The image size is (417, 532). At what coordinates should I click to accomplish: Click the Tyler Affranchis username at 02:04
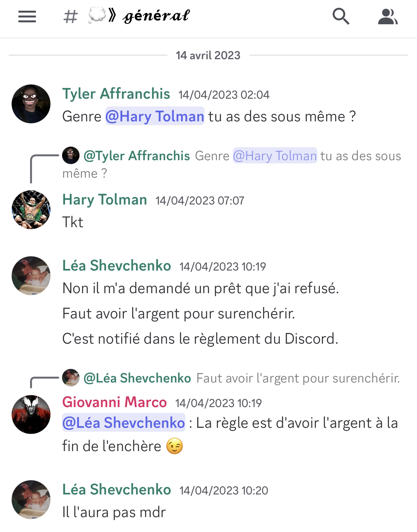[116, 94]
